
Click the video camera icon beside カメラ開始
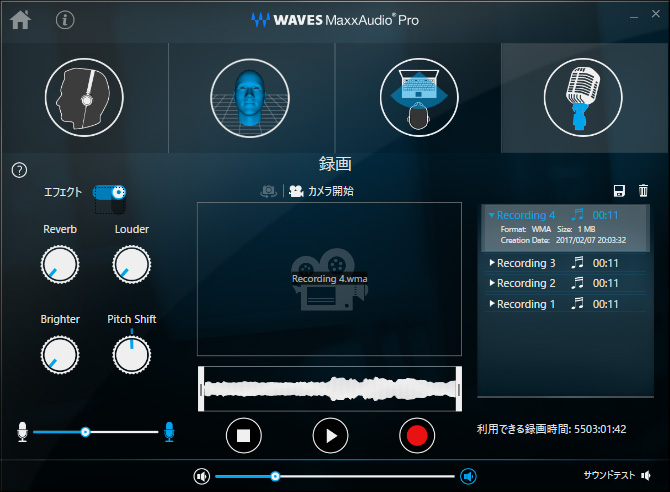[x=296, y=191]
